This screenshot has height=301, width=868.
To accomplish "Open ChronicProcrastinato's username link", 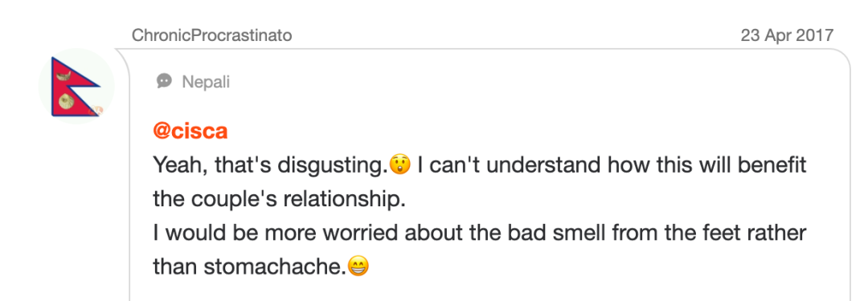I will click(211, 35).
